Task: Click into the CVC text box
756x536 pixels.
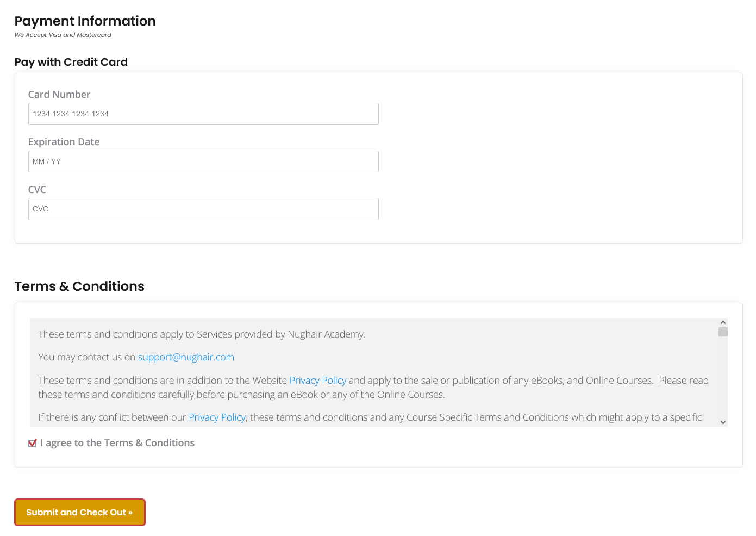Action: (203, 209)
